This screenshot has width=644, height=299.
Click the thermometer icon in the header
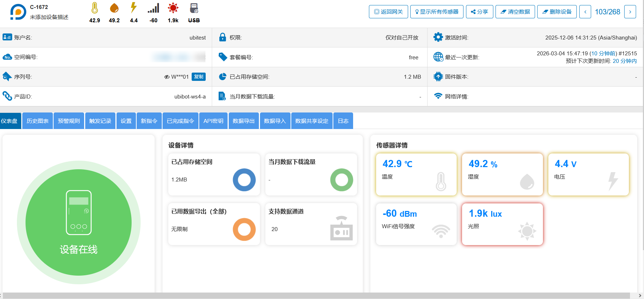[x=95, y=8]
